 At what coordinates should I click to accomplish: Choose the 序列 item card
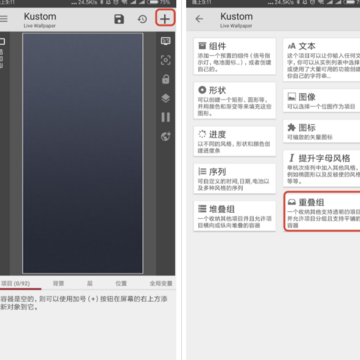pos(235,178)
